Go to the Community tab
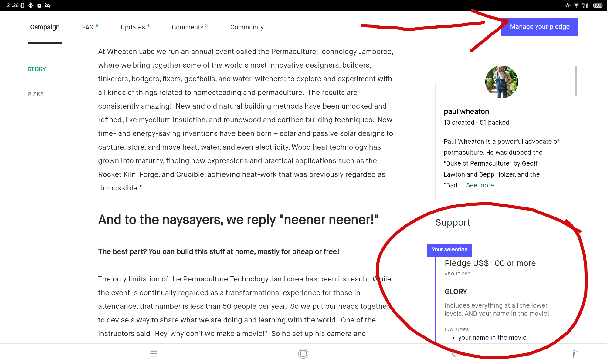Image resolution: width=607 pixels, height=364 pixels. [247, 27]
